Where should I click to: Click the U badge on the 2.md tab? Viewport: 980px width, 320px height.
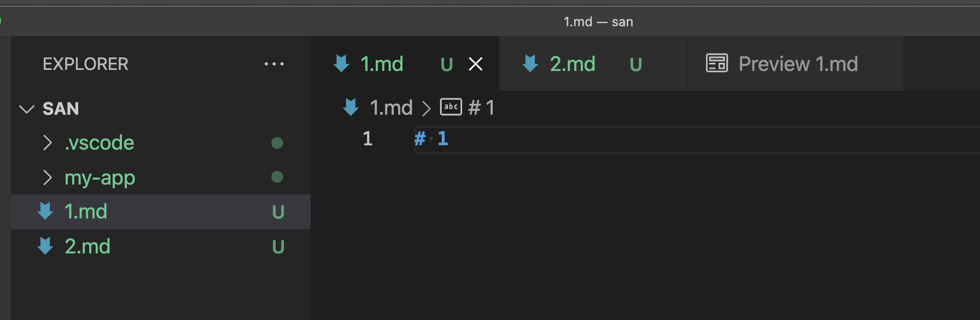tap(635, 64)
